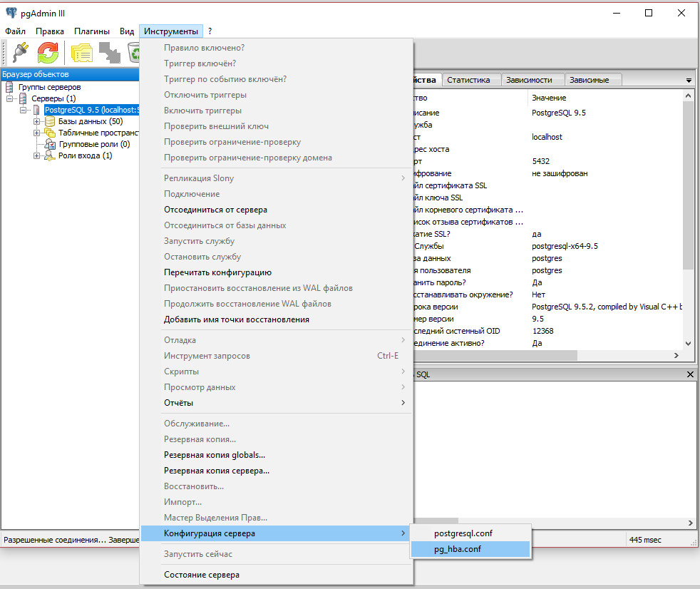Click the yellow Properties toolbar icon
The width and height of the screenshot is (700, 589).
click(x=81, y=53)
